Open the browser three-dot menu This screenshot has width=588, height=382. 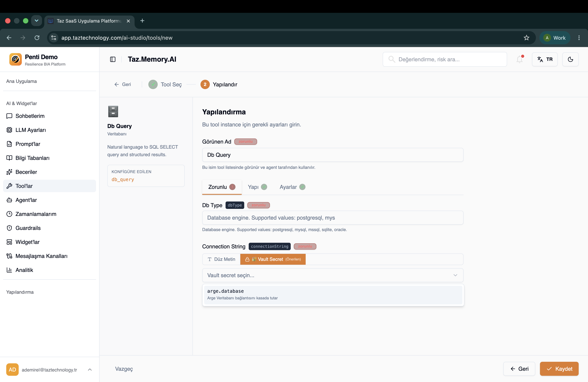[579, 38]
